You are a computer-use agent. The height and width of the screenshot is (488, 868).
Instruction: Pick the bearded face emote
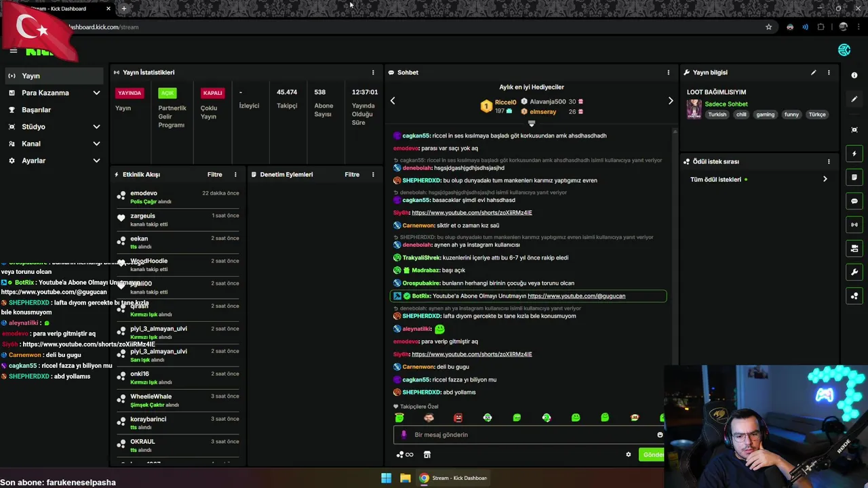coord(429,418)
